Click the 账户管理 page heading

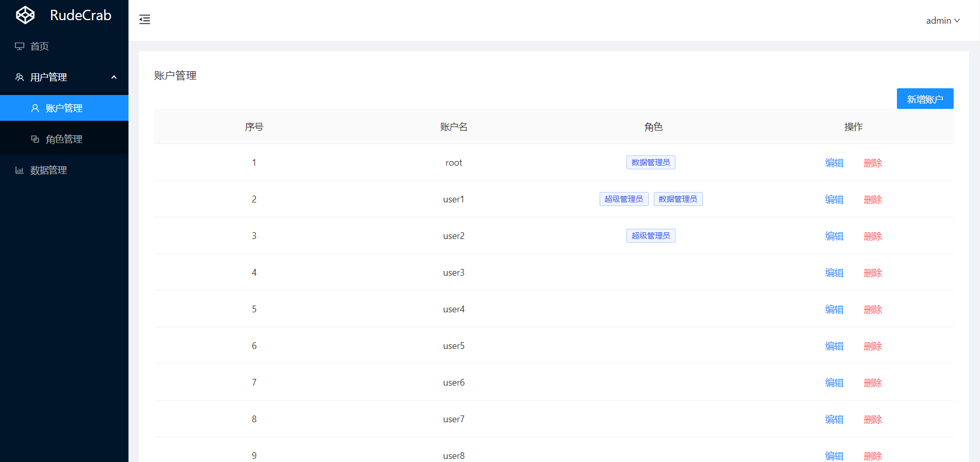(x=175, y=75)
